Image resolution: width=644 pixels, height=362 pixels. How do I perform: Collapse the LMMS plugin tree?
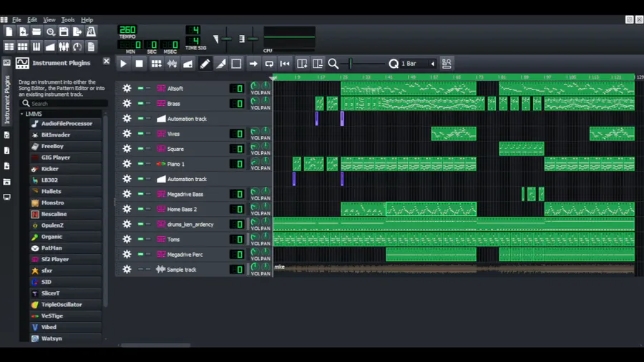21,114
